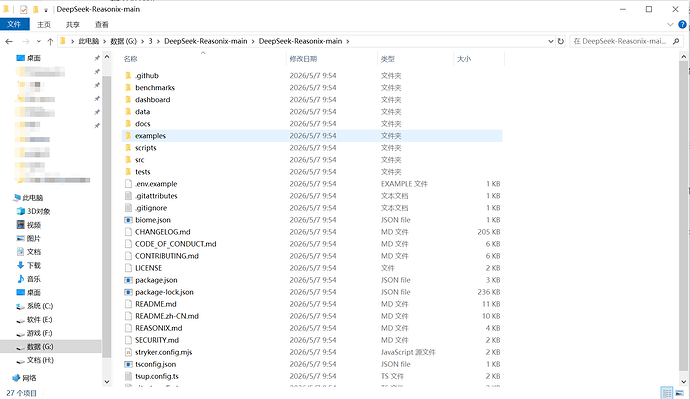
Task: Open 软件 (E:) drive
Action: (34, 320)
